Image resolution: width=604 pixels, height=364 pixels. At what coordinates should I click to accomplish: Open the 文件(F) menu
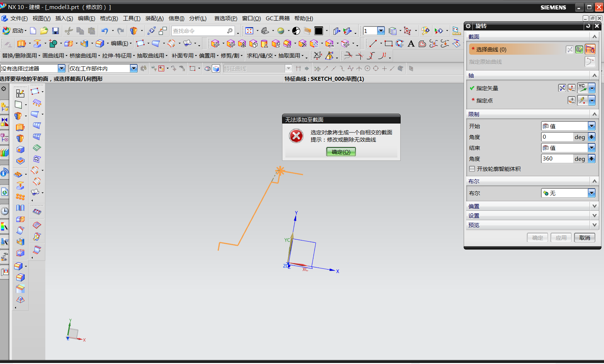coord(19,18)
